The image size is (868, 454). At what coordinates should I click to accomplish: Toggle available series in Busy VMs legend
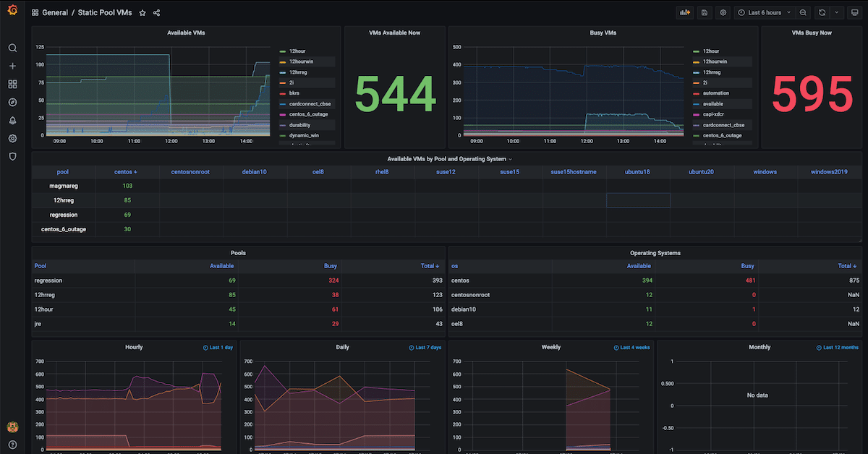coord(713,104)
